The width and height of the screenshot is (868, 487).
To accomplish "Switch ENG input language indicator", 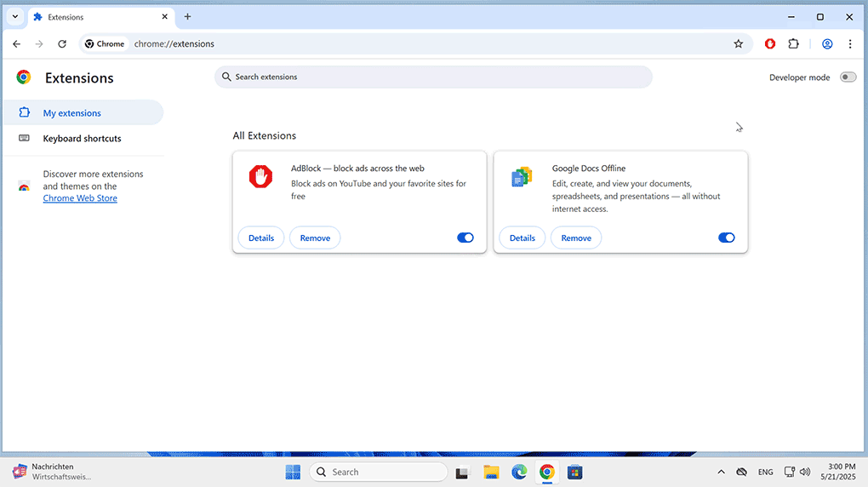I will point(766,472).
